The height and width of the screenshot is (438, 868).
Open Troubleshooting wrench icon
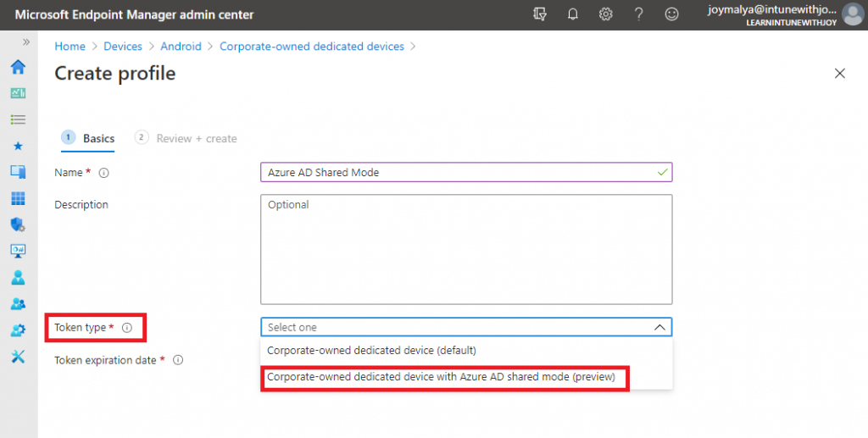click(x=19, y=357)
